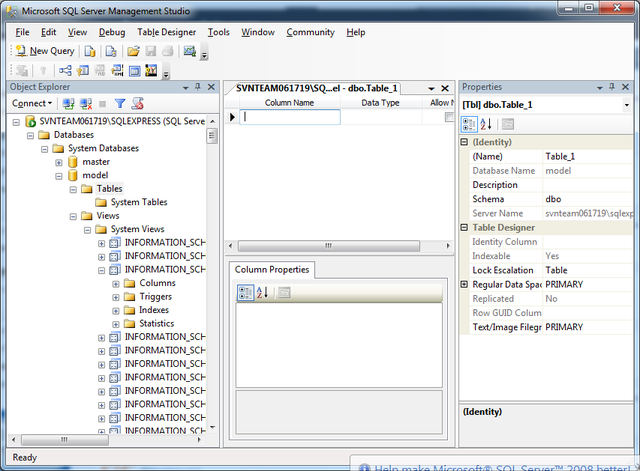Open the File menu
The height and width of the screenshot is (471, 640).
22,32
